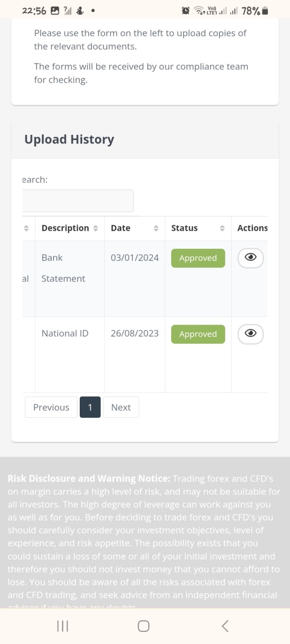This screenshot has width=290, height=644.
Task: View the Bank Statement document via eye icon
Action: [250, 258]
